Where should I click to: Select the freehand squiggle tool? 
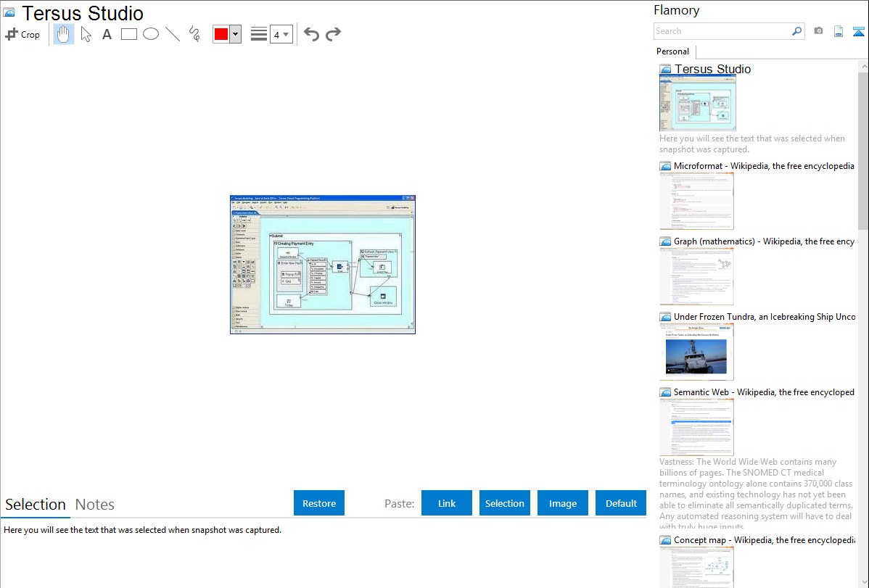pyautogui.click(x=194, y=34)
